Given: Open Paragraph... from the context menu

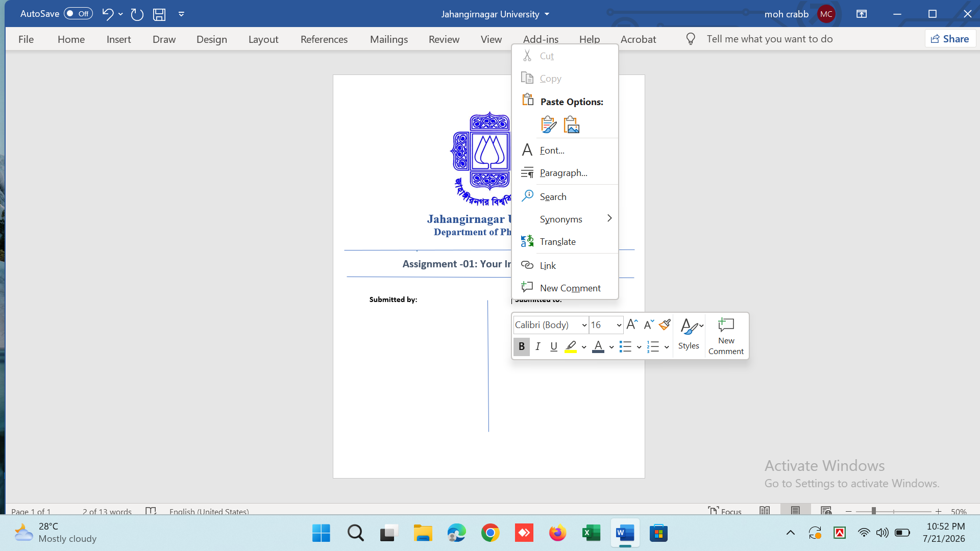Looking at the screenshot, I should 565,173.
